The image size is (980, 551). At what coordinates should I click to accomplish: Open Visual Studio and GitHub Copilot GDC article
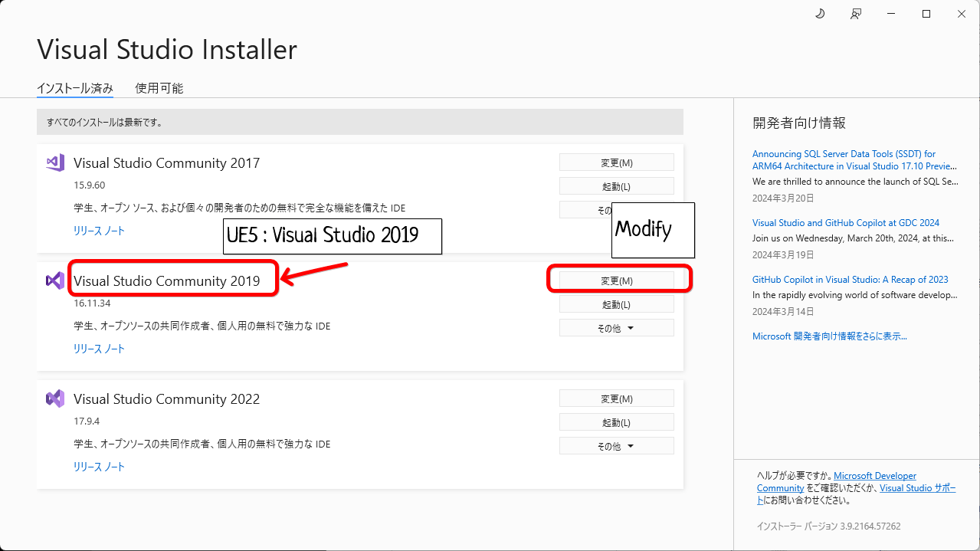tap(846, 223)
